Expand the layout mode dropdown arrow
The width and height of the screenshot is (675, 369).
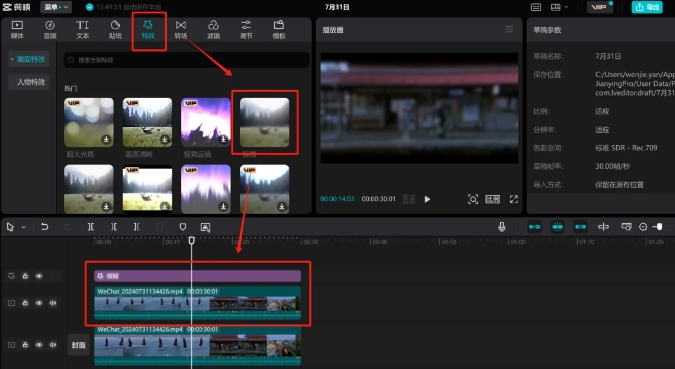coord(566,7)
